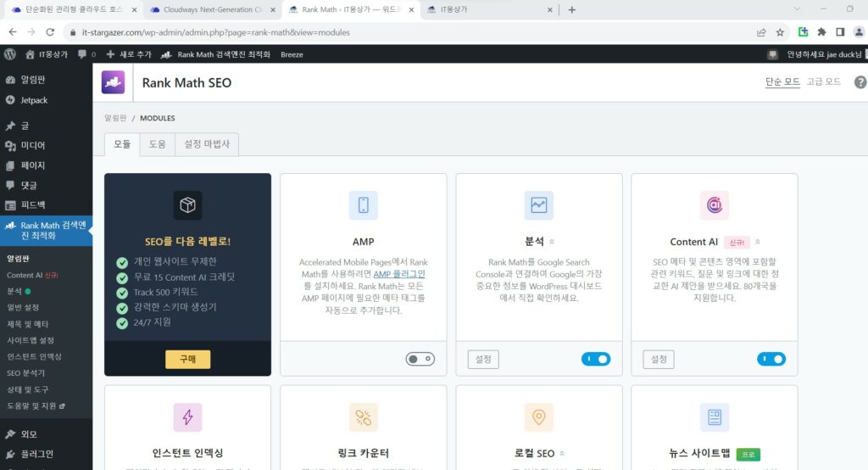This screenshot has height=470, width=868.
Task: Open browser extensions puzzle icon
Action: coord(821,32)
